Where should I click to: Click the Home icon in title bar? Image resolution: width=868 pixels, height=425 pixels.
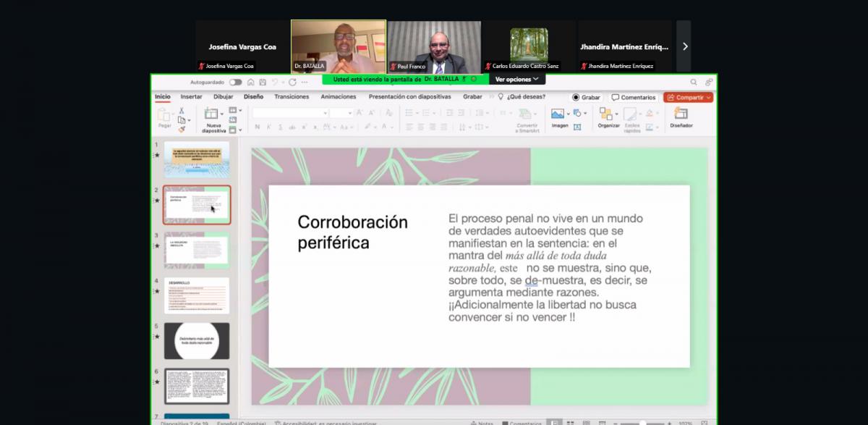tap(251, 83)
